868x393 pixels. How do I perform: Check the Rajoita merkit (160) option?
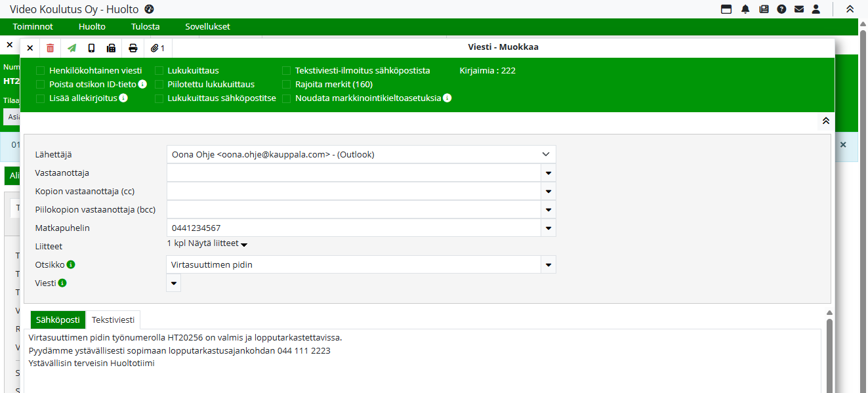pyautogui.click(x=287, y=84)
